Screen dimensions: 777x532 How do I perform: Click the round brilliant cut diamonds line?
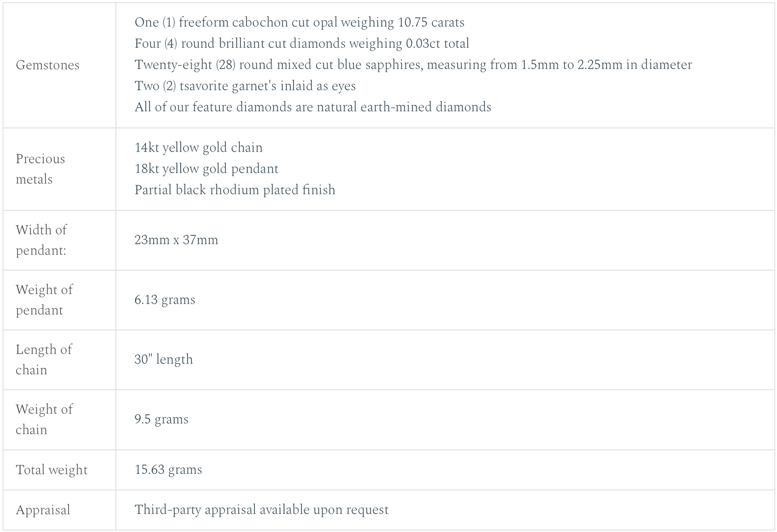point(302,44)
